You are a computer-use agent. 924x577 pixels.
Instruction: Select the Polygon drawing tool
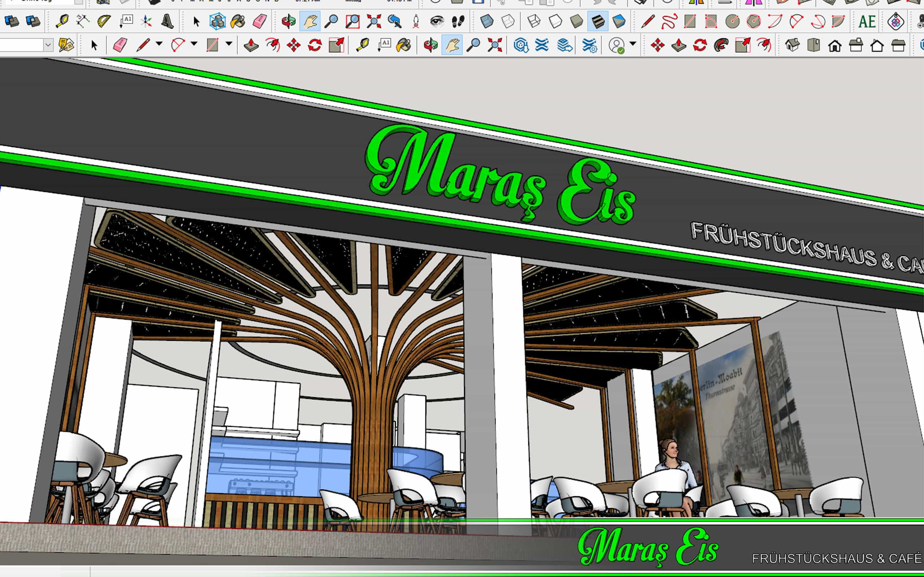(753, 21)
